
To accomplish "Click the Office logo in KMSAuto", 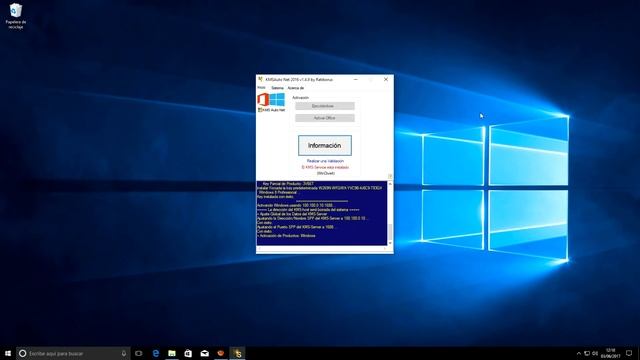I will [263, 100].
